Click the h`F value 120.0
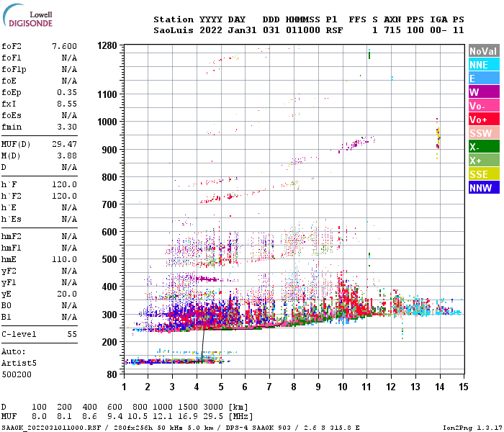 64,184
